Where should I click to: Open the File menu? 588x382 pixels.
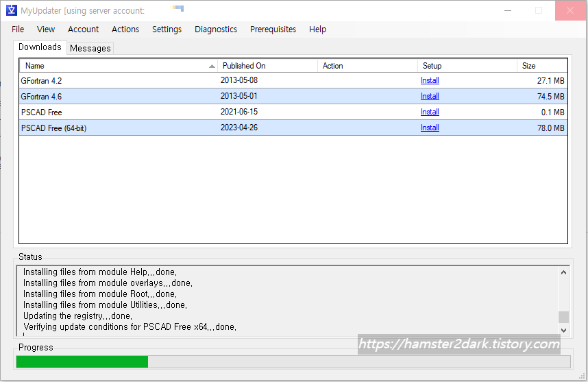18,29
